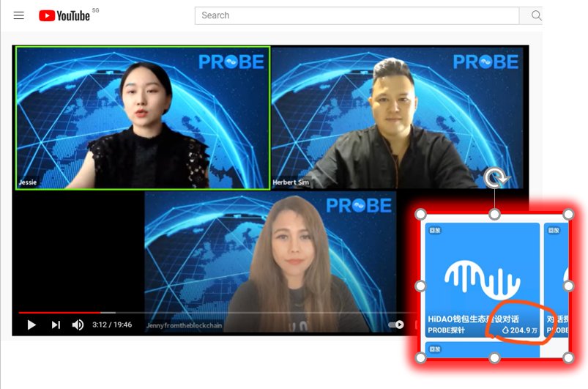Click the PROBE logo in Herbert Sim's panel
The image size is (588, 389).
[485, 62]
